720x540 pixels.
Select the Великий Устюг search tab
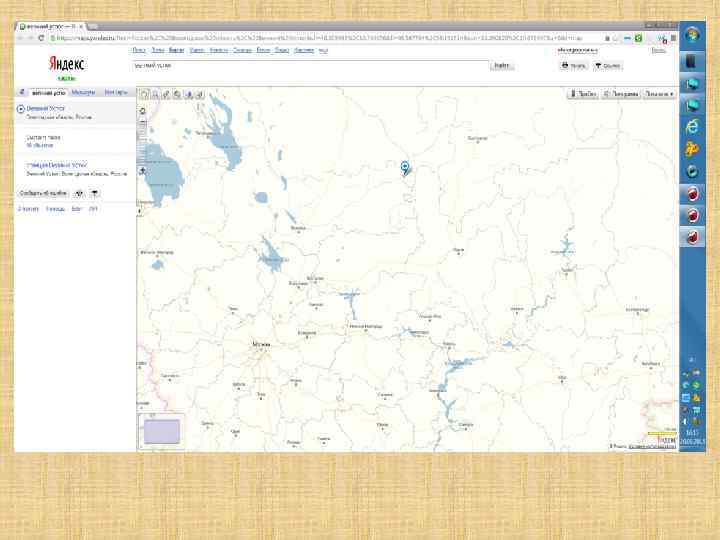(48, 93)
